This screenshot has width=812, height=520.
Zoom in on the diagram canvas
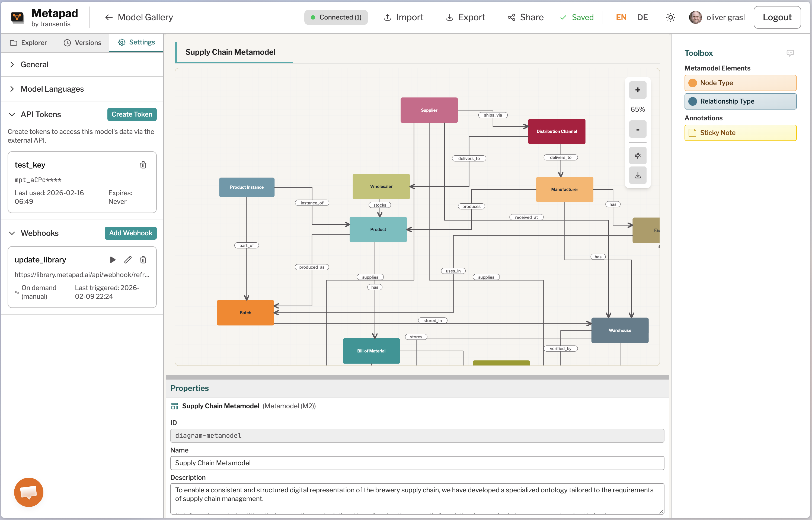click(637, 90)
